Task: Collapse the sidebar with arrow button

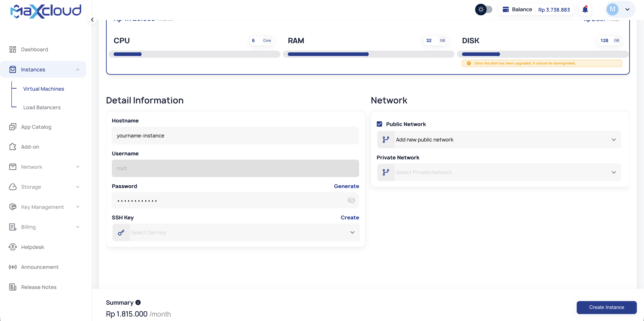Action: coord(92,19)
